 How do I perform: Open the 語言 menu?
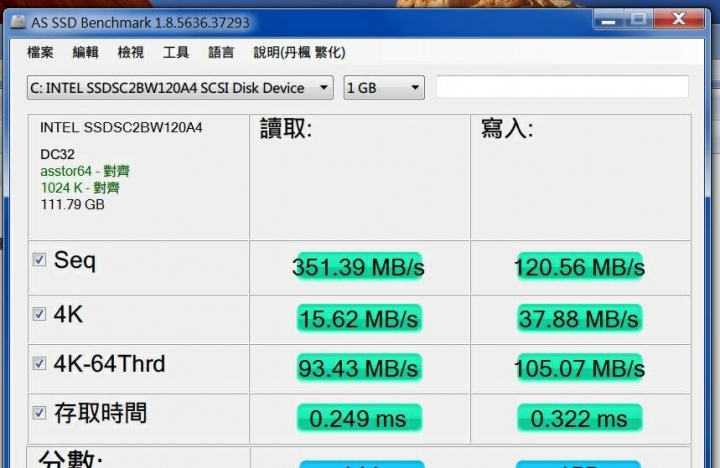point(221,52)
